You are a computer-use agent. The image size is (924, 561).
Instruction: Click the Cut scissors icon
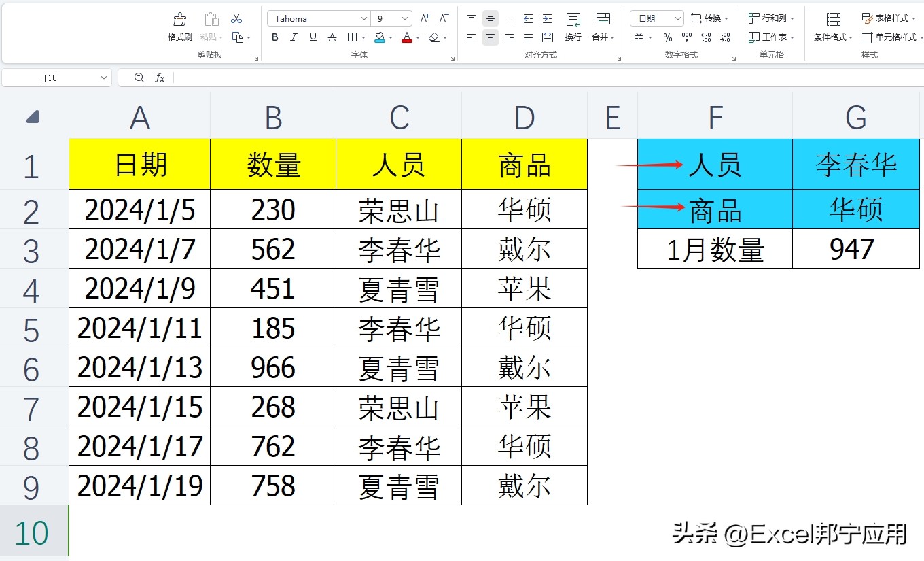pos(236,18)
